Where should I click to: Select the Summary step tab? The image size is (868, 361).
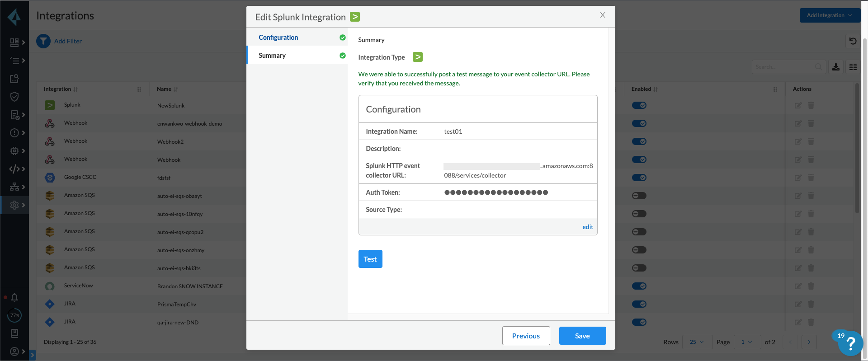(272, 56)
